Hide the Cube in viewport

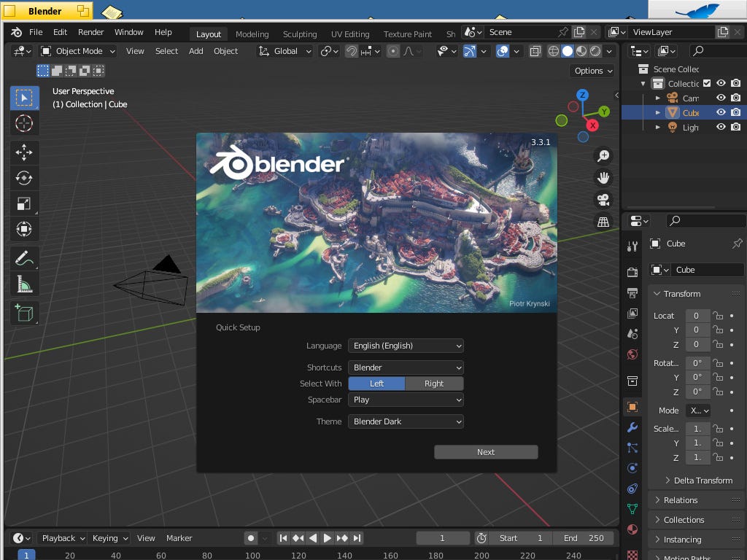721,112
